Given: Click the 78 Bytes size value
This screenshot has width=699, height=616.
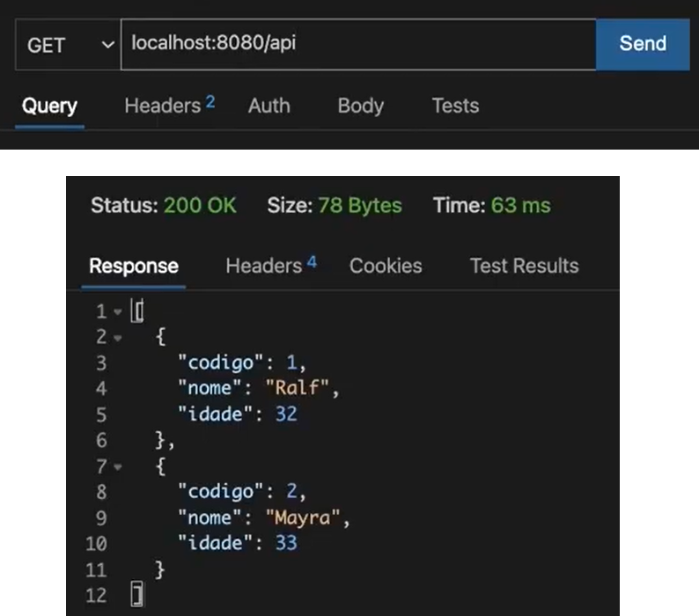Looking at the screenshot, I should 360,206.
